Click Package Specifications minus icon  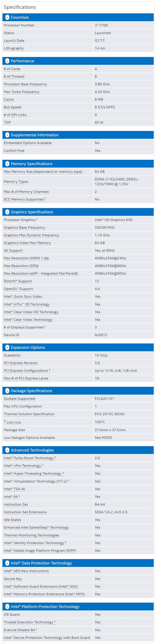(x=7, y=391)
